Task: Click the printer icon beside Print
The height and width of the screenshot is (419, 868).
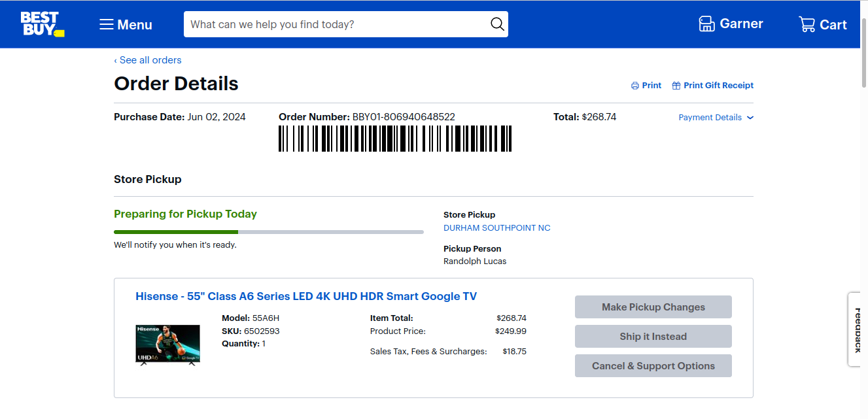Action: (634, 86)
